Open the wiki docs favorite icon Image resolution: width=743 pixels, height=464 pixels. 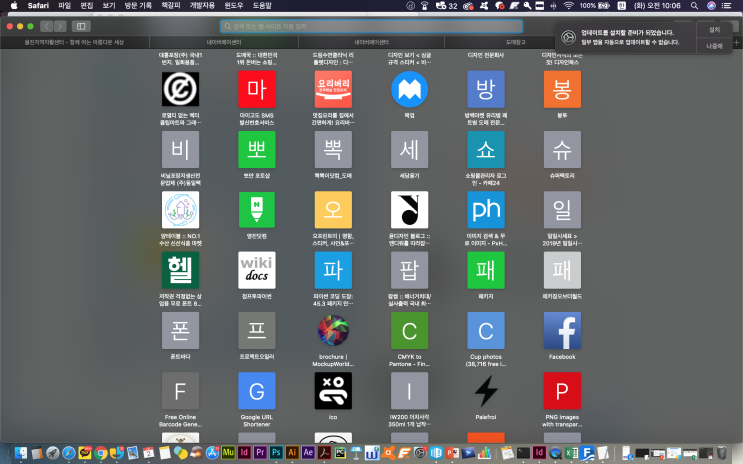(x=256, y=270)
